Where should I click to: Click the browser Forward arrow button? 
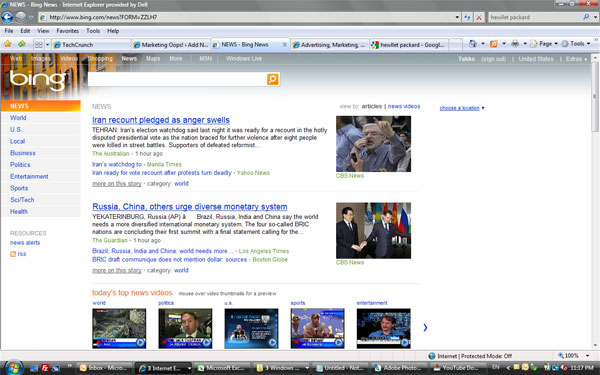pos(21,17)
